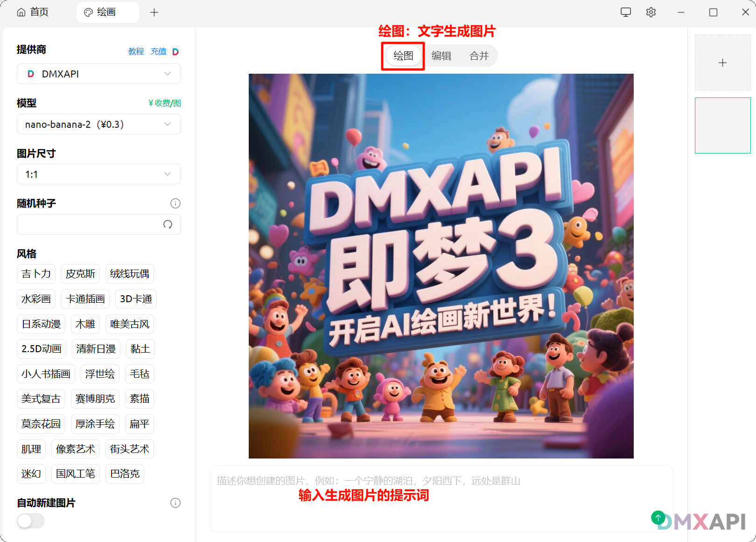Viewport: 756px width, 542px height.
Task: Expand the nano-banana-2 model dropdown
Action: tap(99, 124)
